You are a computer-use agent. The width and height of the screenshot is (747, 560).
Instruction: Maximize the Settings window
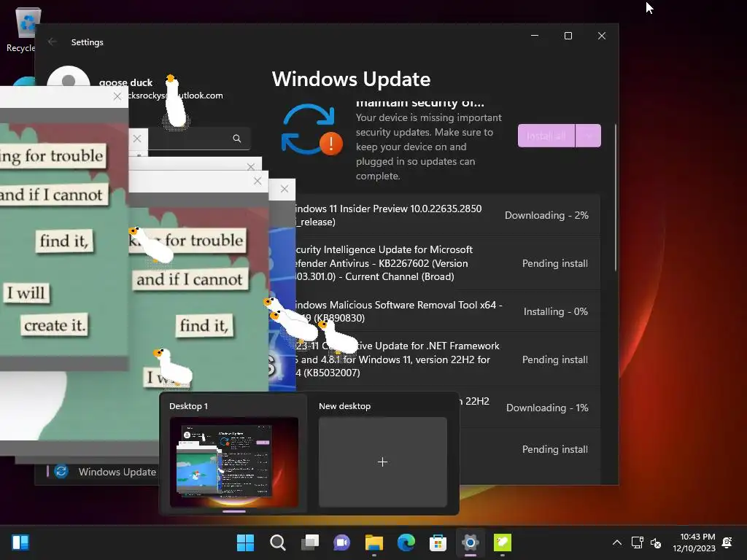click(568, 36)
